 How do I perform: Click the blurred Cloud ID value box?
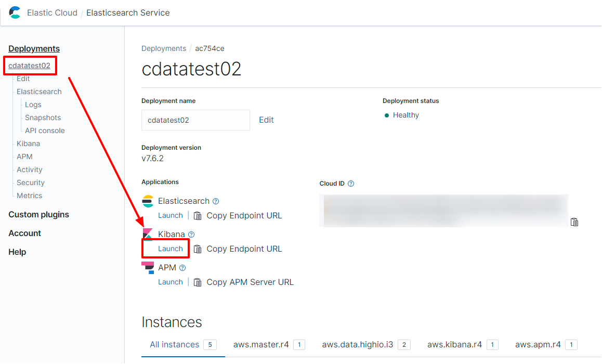point(444,211)
